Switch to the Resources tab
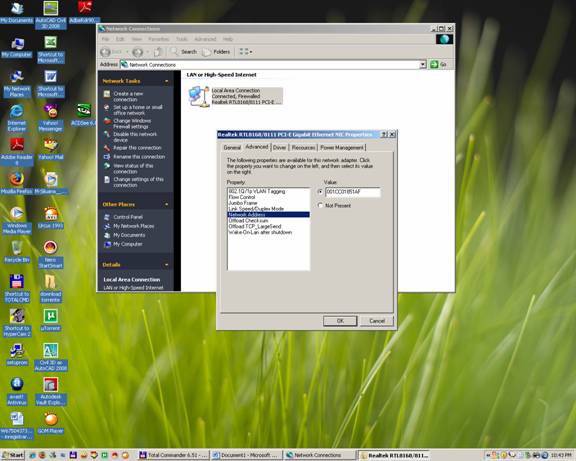Image resolution: width=576 pixels, height=461 pixels. click(x=303, y=148)
